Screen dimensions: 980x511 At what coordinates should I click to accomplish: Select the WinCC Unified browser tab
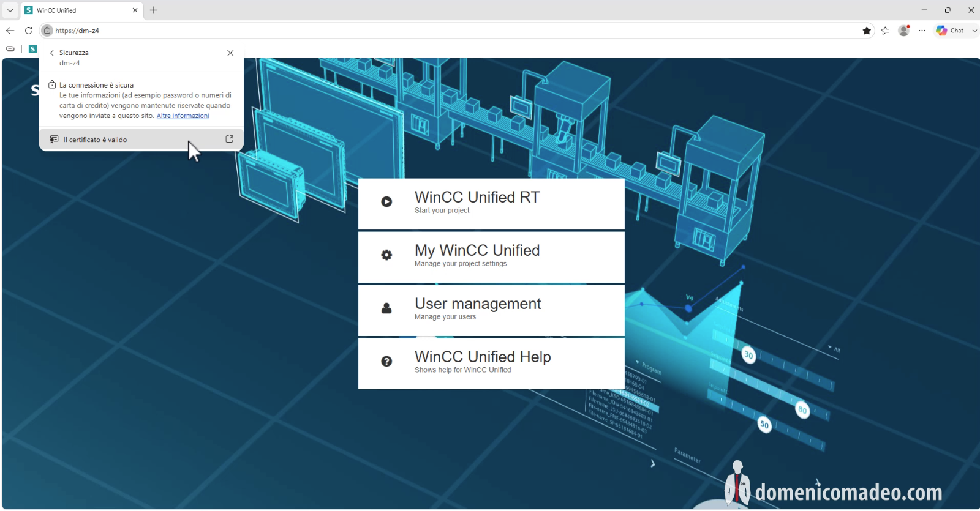(82, 10)
